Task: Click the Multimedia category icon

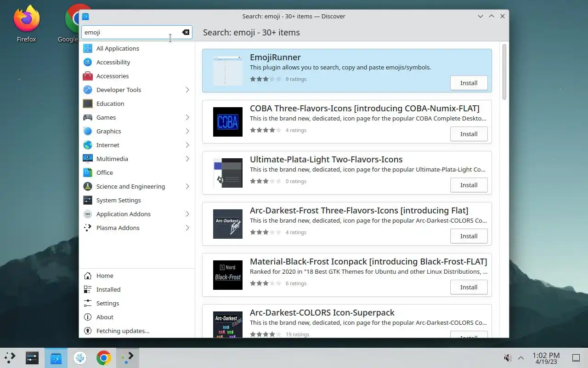Action: (x=88, y=159)
